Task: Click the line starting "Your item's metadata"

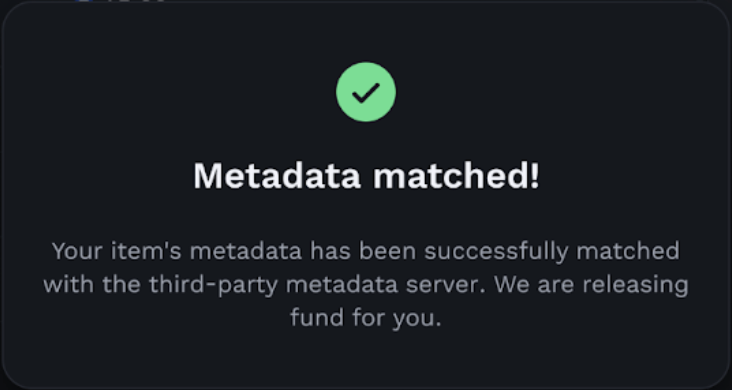Action: 366,251
